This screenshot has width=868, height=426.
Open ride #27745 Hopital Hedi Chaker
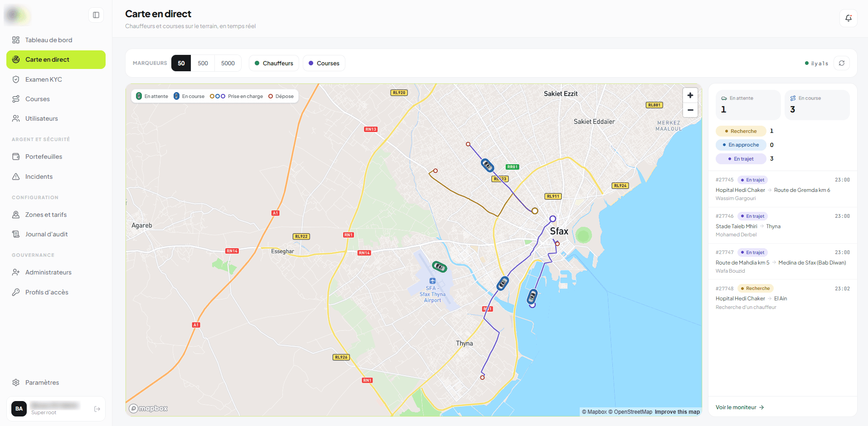pos(782,189)
